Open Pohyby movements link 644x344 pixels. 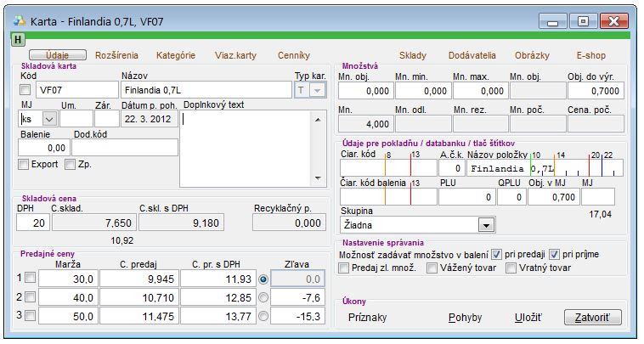click(x=465, y=318)
